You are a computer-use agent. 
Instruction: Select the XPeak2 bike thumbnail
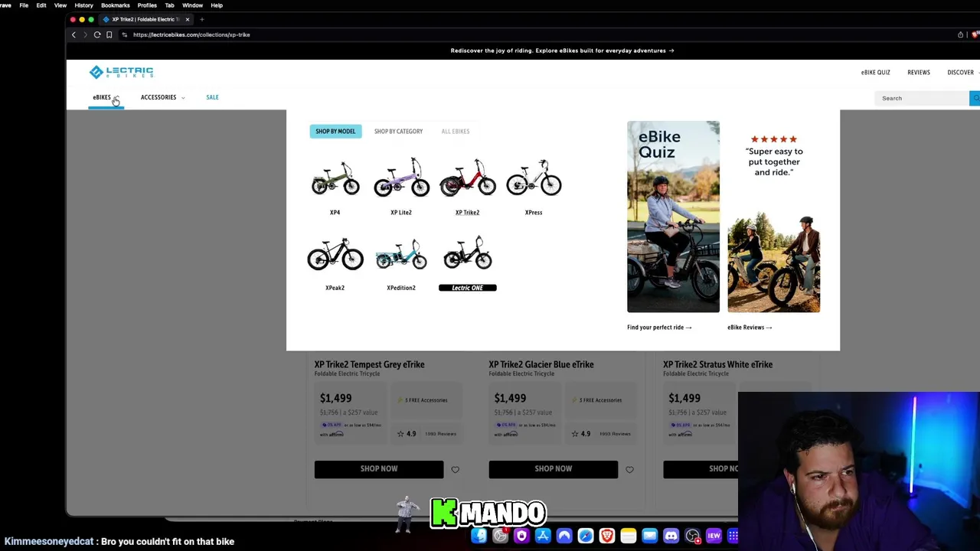(335, 253)
